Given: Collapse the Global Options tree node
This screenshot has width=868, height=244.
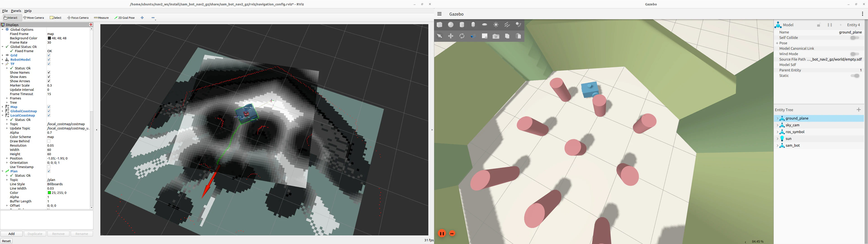Looking at the screenshot, I should (3, 30).
